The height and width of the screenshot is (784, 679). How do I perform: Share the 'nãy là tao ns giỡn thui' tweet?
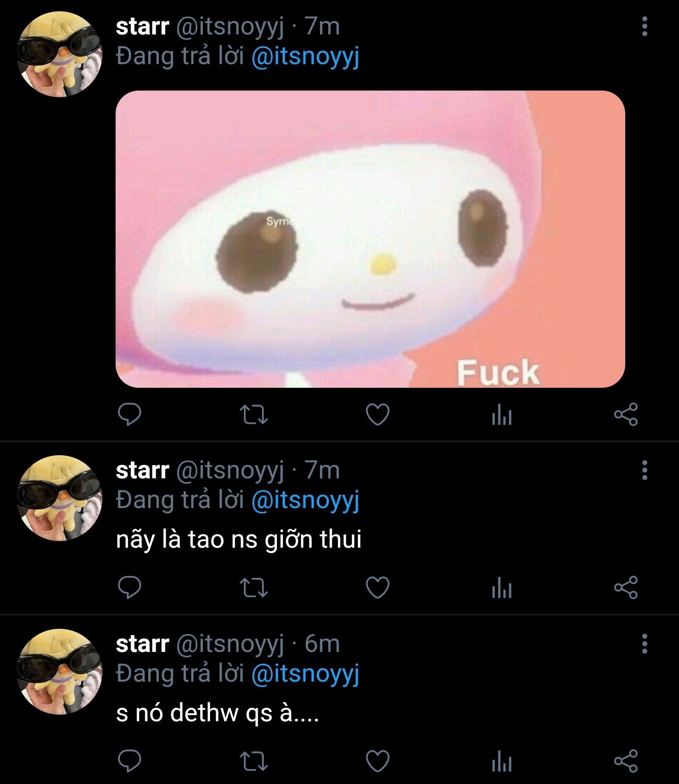(x=626, y=588)
